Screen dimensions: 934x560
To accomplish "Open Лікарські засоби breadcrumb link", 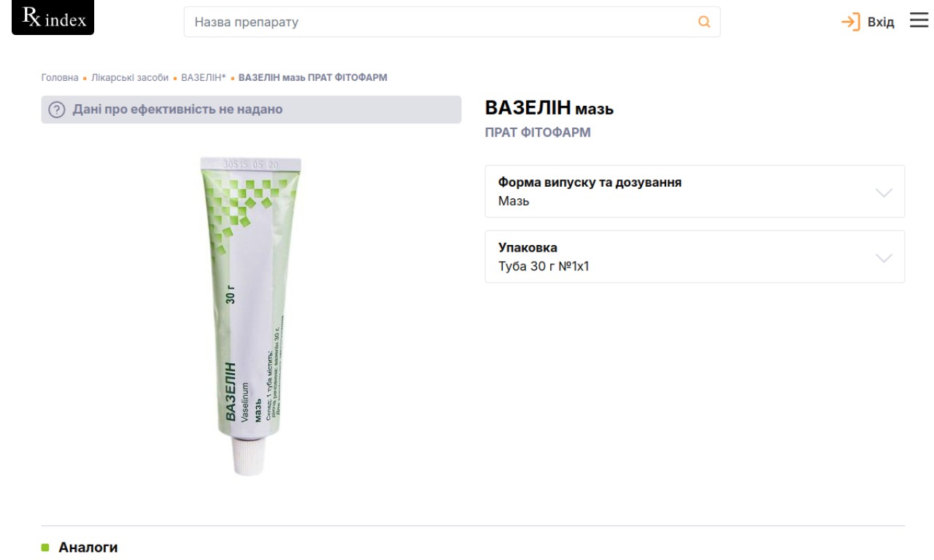I will (130, 77).
